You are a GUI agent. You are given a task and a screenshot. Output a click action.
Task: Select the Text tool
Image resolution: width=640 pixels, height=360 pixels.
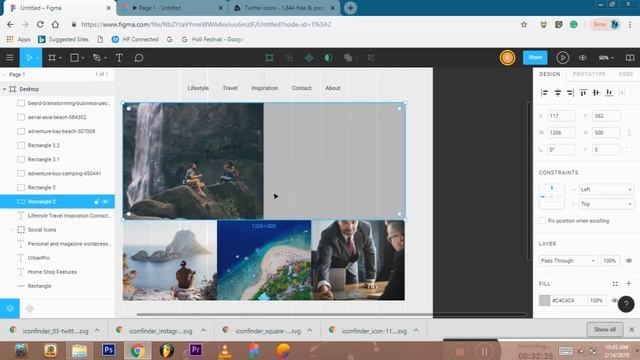119,58
